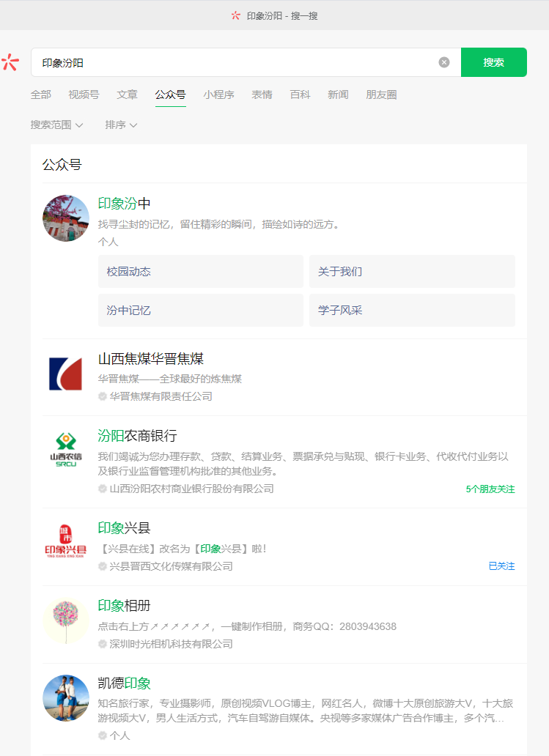The height and width of the screenshot is (756, 549).
Task: Switch to the 文章 tab
Action: [127, 94]
